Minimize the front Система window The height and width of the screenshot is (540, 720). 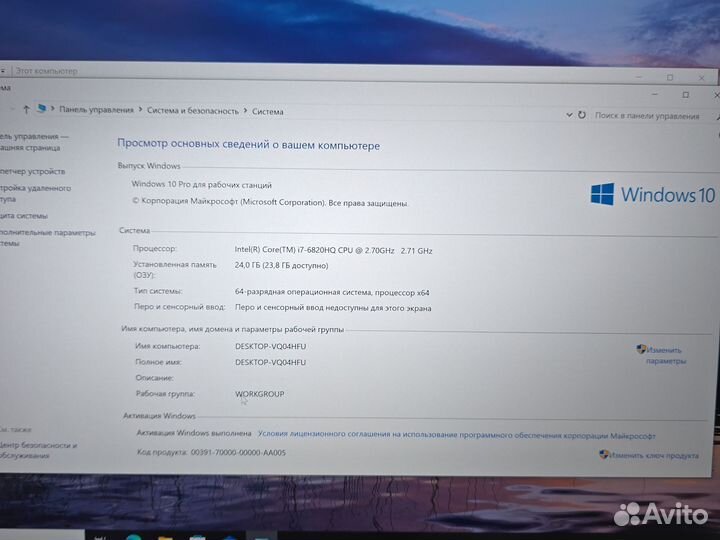coord(655,94)
